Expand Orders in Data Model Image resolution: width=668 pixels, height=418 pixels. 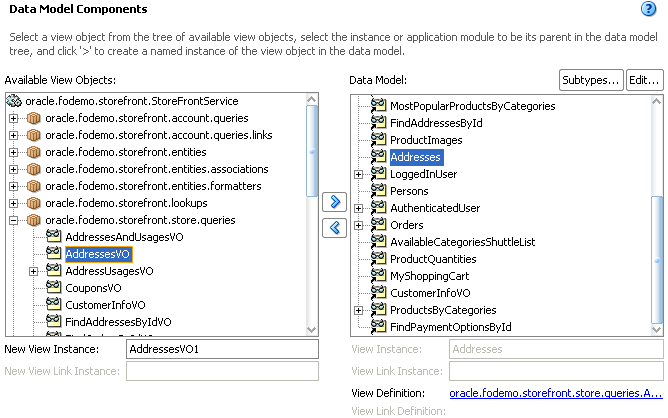click(358, 225)
